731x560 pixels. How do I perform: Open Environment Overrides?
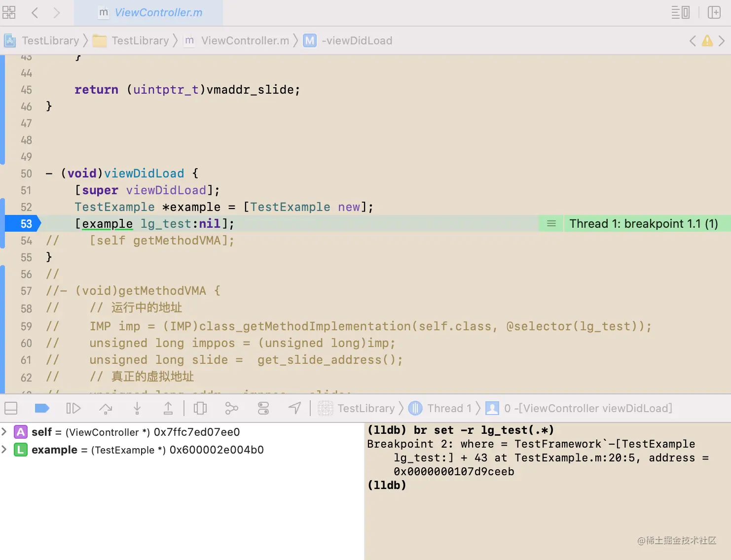[263, 408]
